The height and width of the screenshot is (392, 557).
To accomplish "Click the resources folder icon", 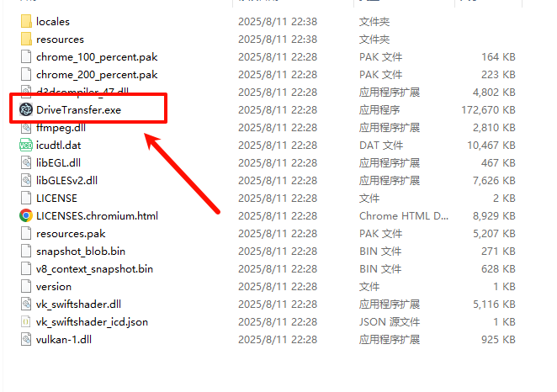I will coord(26,39).
